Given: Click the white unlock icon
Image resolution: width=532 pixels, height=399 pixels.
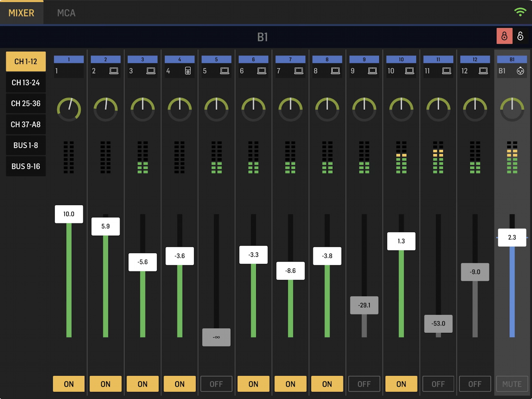Looking at the screenshot, I should (x=520, y=36).
